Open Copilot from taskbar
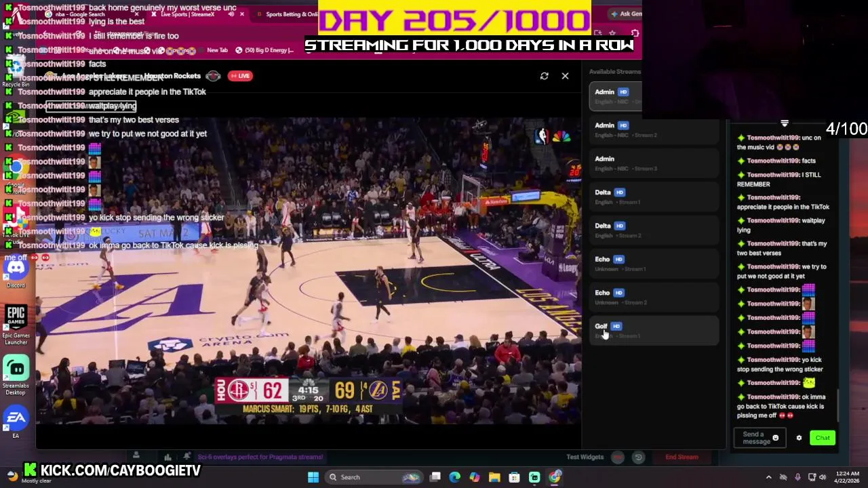This screenshot has width=868, height=488. tap(475, 477)
